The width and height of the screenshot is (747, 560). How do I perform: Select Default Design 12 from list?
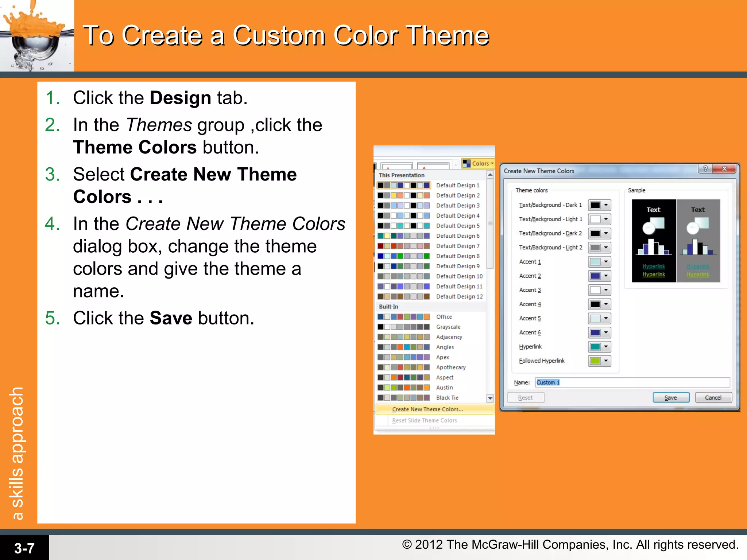click(459, 296)
